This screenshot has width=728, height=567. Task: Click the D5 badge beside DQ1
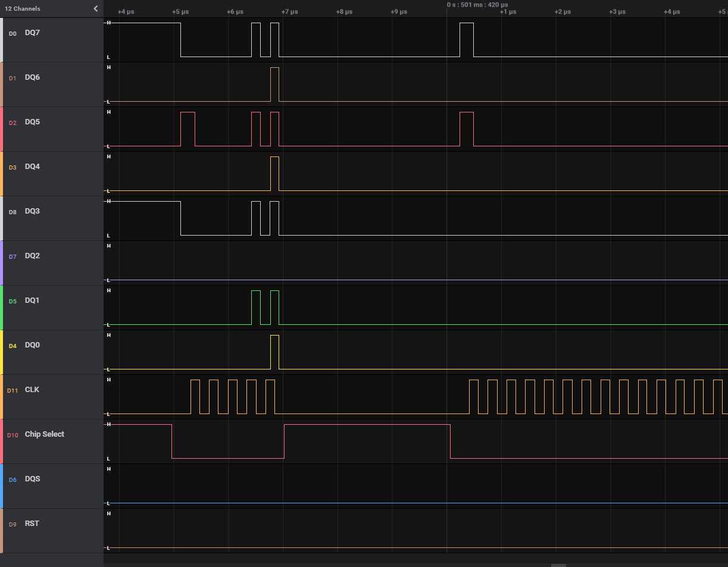(x=11, y=301)
